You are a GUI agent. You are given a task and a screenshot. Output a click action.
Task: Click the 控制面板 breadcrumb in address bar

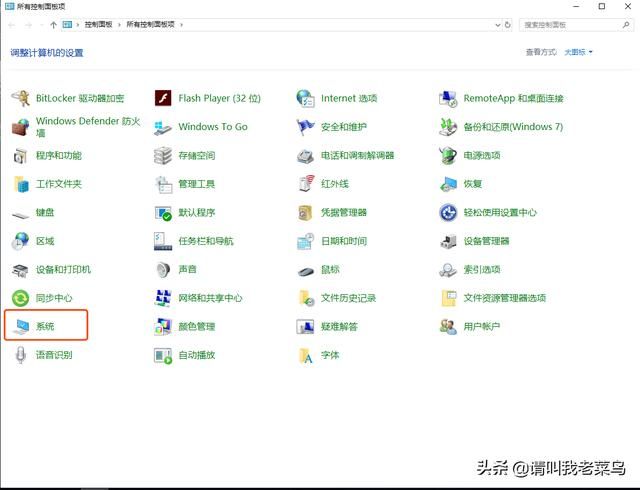point(98,24)
